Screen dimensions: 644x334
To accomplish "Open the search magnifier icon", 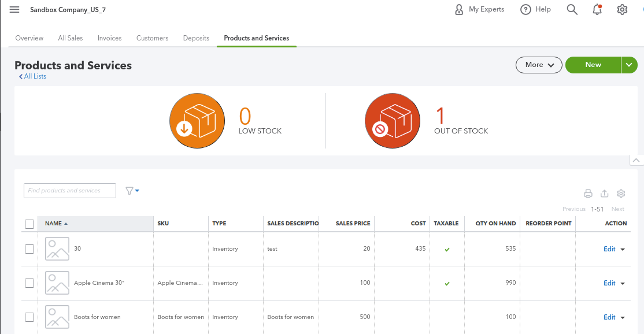I will click(x=572, y=9).
